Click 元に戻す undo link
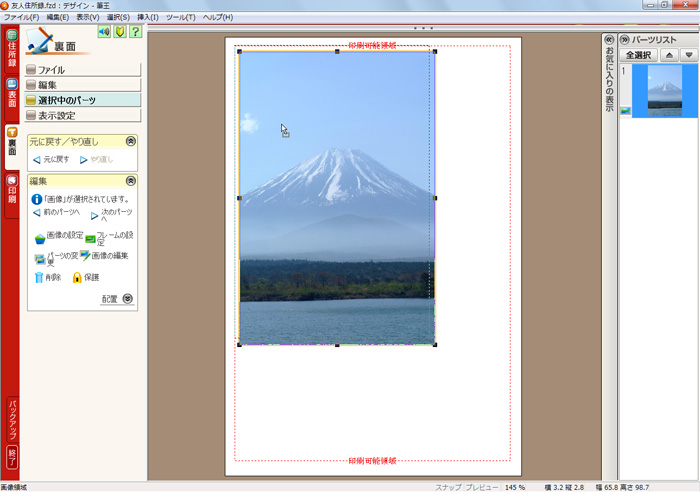The width and height of the screenshot is (700, 492). (51, 159)
